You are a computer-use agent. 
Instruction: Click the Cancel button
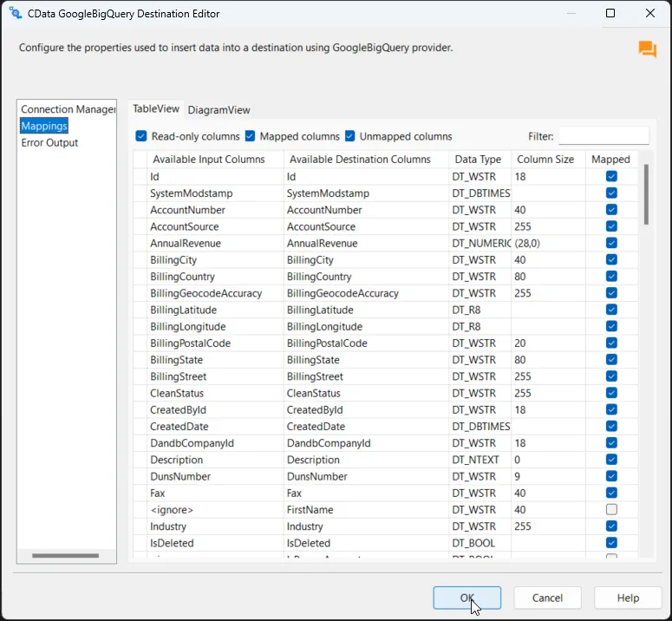point(547,598)
